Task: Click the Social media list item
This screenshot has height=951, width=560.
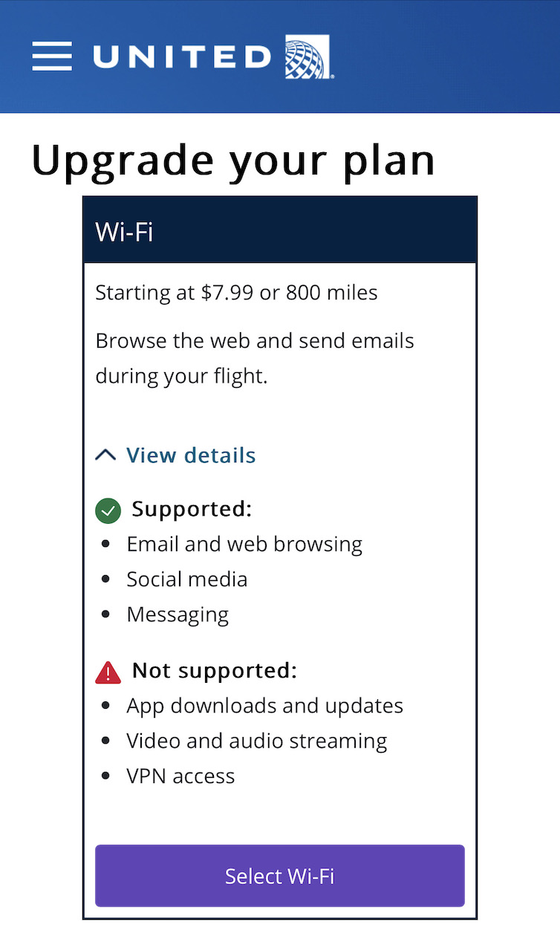Action: click(186, 579)
